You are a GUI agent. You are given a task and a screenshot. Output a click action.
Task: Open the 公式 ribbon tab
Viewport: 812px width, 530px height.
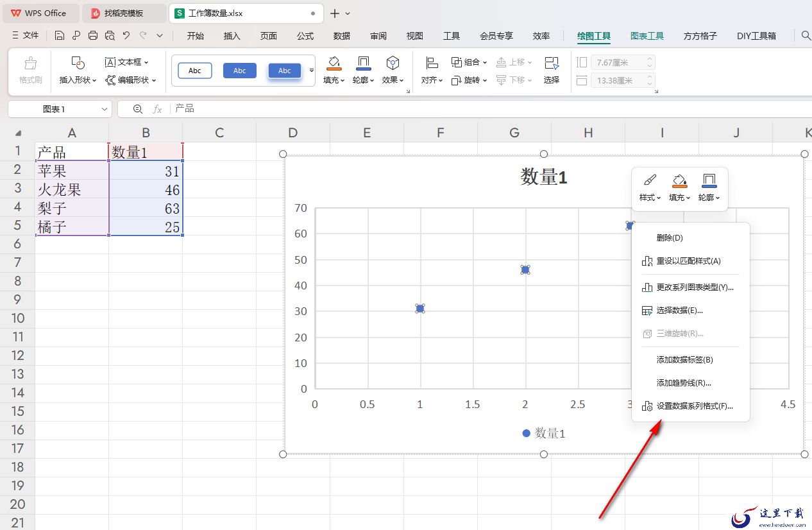tap(305, 36)
